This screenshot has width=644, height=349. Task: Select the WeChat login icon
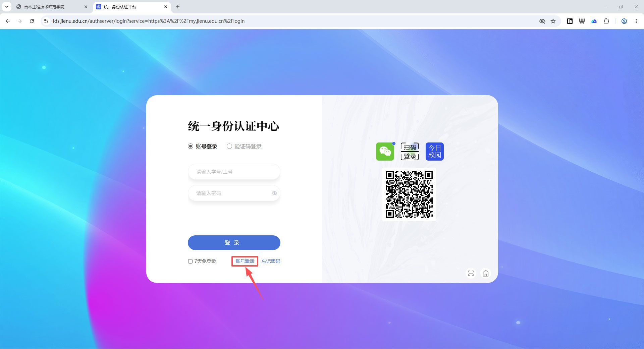pos(385,152)
